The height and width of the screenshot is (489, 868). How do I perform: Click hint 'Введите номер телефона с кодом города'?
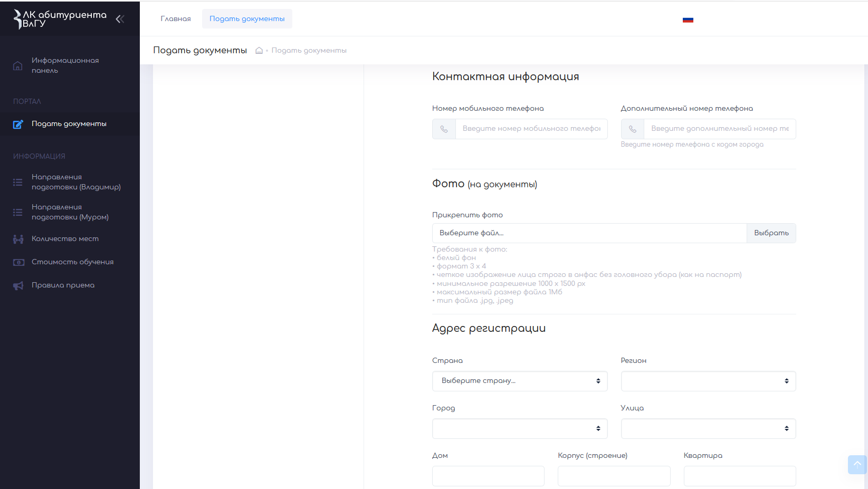(x=692, y=145)
